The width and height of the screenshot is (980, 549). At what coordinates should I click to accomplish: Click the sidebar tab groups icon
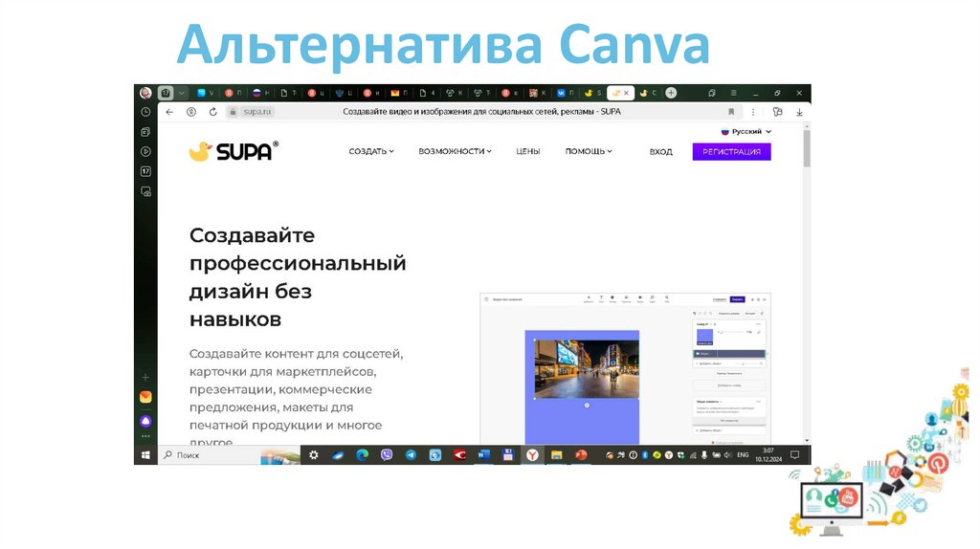click(x=145, y=132)
